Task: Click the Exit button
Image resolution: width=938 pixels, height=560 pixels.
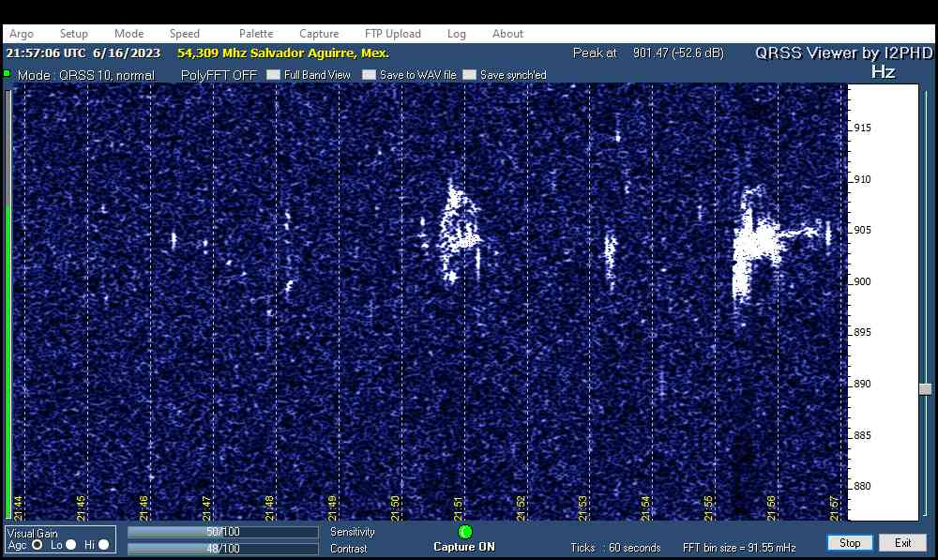Action: coord(902,543)
